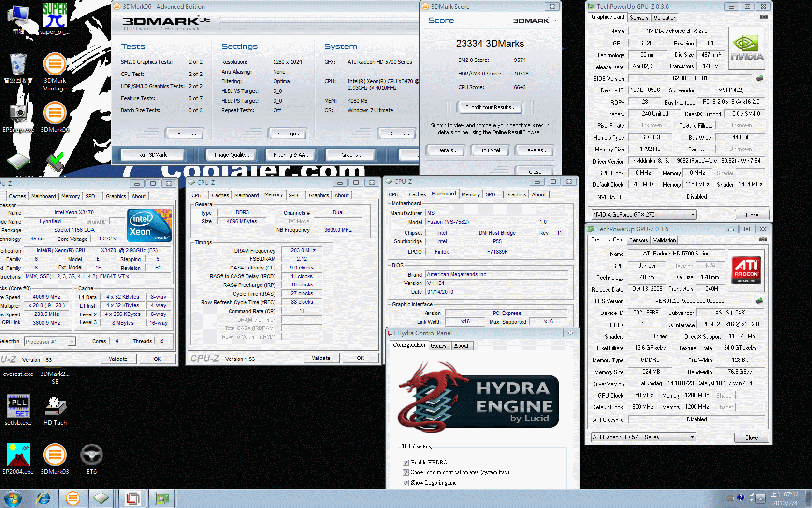Launch 3DMark06 desktop shortcut
812x508 pixels.
pos(55,116)
